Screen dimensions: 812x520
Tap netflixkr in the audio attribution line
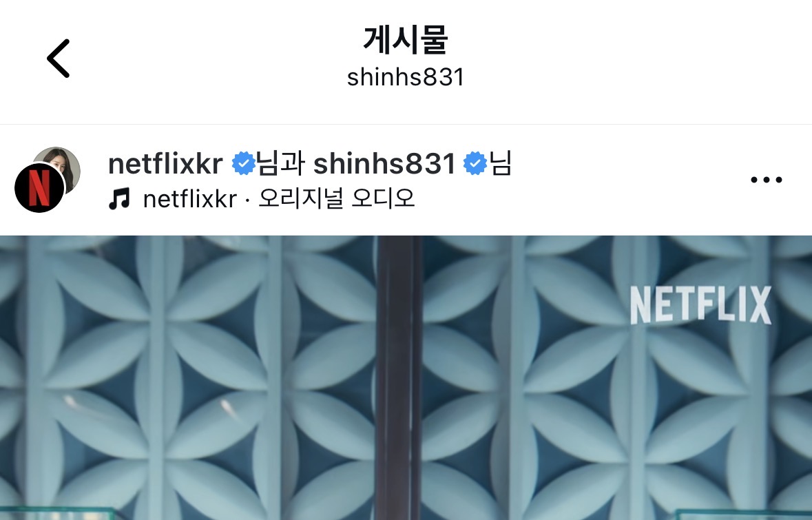point(190,199)
